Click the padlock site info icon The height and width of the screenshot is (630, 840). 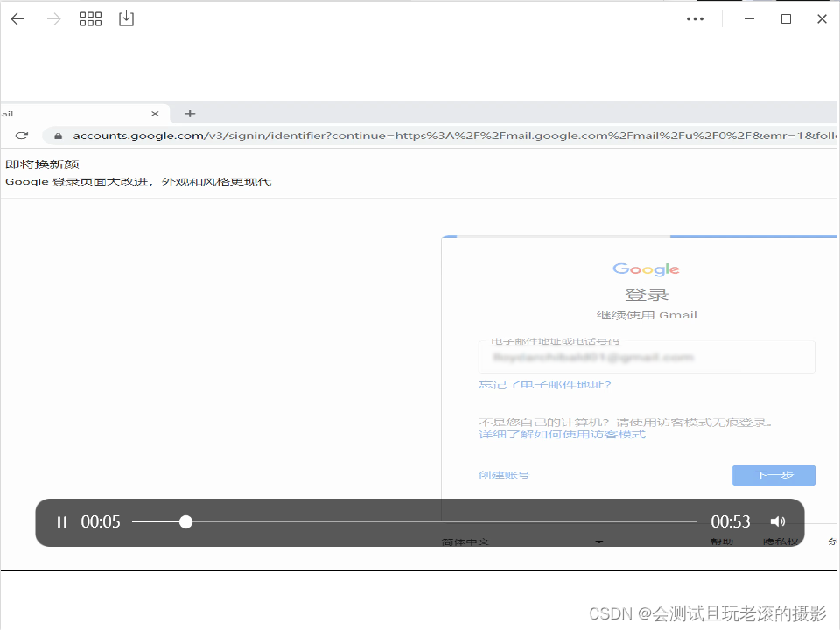pos(58,136)
